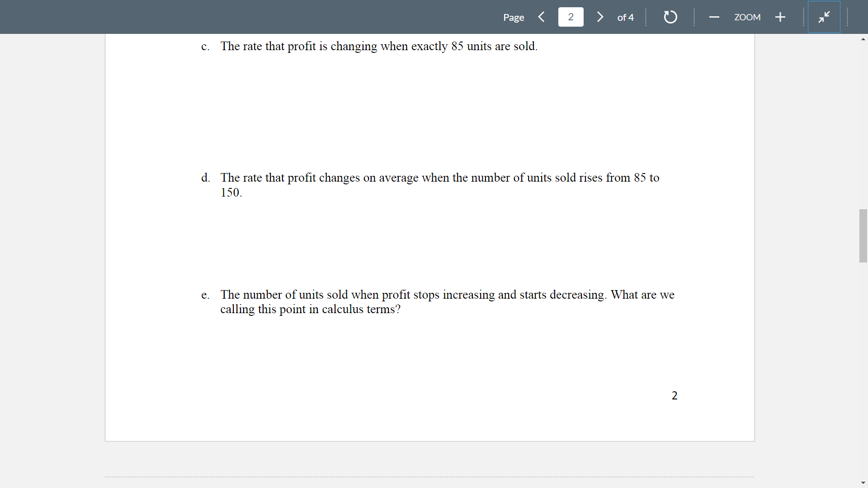Rotate the document with the rotate icon

pos(670,17)
